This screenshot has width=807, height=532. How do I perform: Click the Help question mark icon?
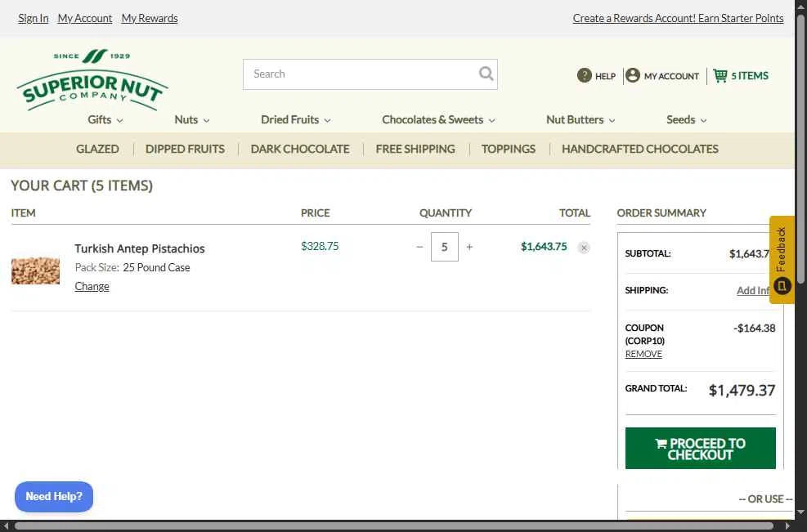[x=584, y=76]
